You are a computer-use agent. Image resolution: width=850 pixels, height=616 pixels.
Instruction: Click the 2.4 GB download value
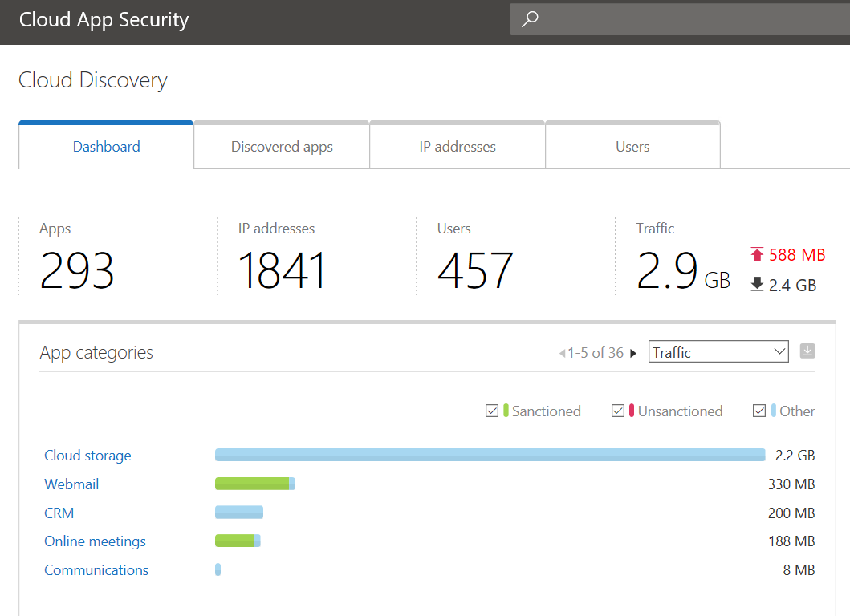click(x=792, y=285)
